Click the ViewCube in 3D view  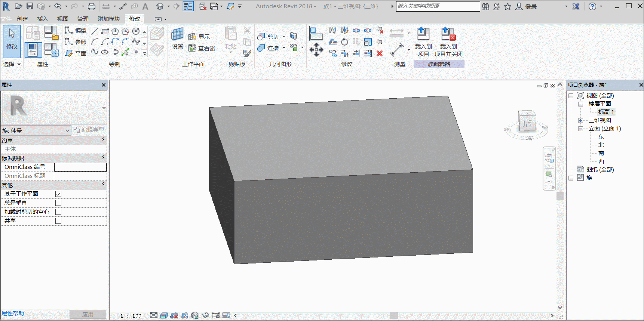tap(527, 121)
